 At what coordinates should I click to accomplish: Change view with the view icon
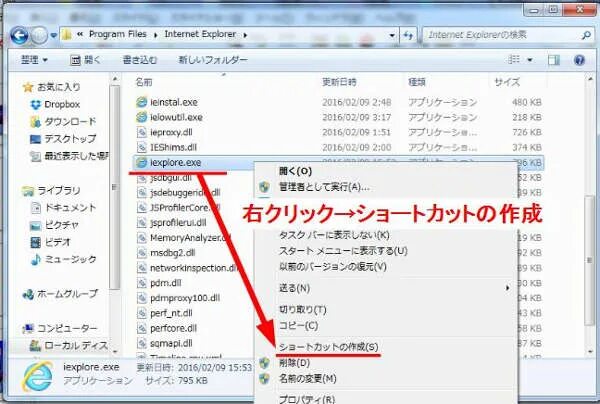pos(514,60)
